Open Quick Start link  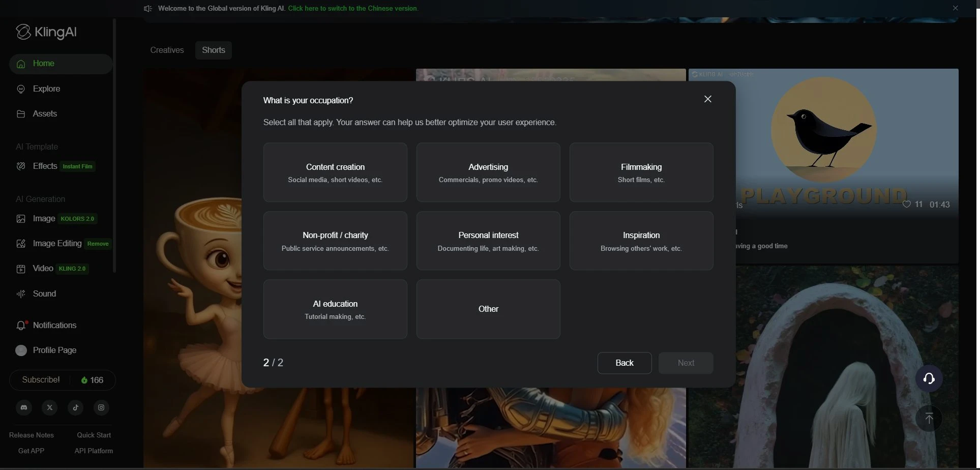[x=94, y=435]
